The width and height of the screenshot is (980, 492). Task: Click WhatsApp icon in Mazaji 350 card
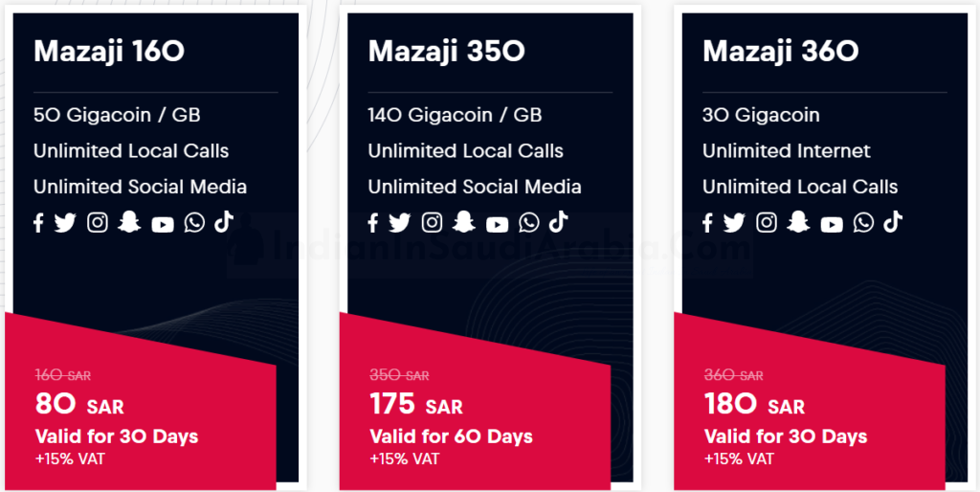(529, 223)
